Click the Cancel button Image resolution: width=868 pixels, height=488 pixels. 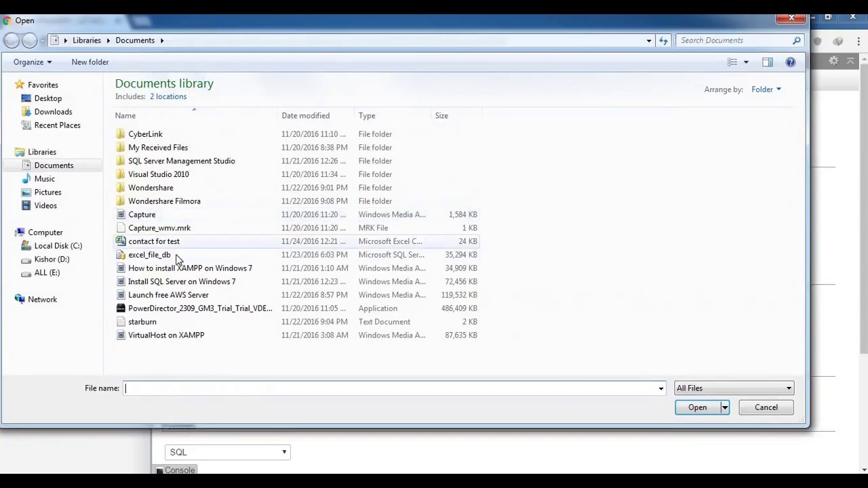pos(766,407)
